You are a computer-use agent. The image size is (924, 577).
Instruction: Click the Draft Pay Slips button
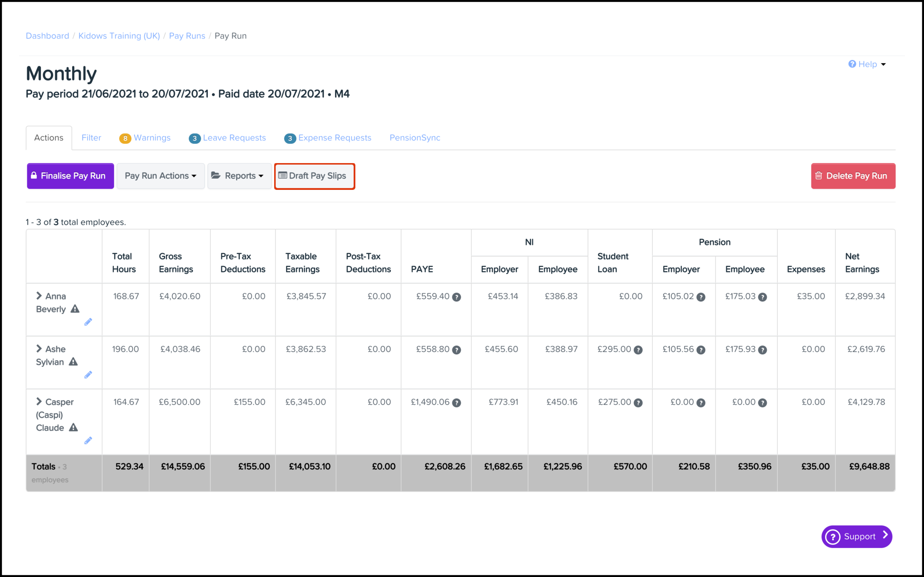pyautogui.click(x=314, y=176)
